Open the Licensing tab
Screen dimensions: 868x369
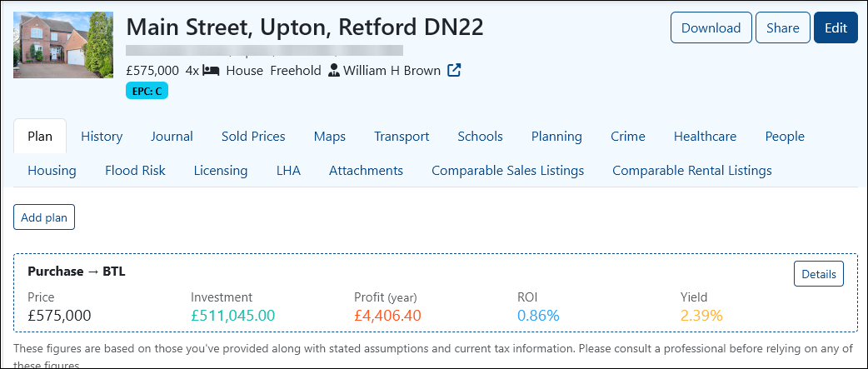[x=220, y=171]
